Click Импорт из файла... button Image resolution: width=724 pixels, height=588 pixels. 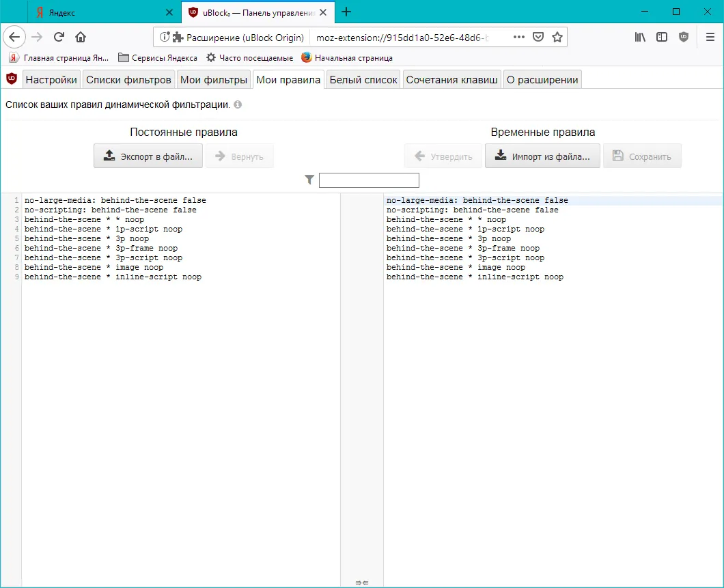click(x=542, y=156)
